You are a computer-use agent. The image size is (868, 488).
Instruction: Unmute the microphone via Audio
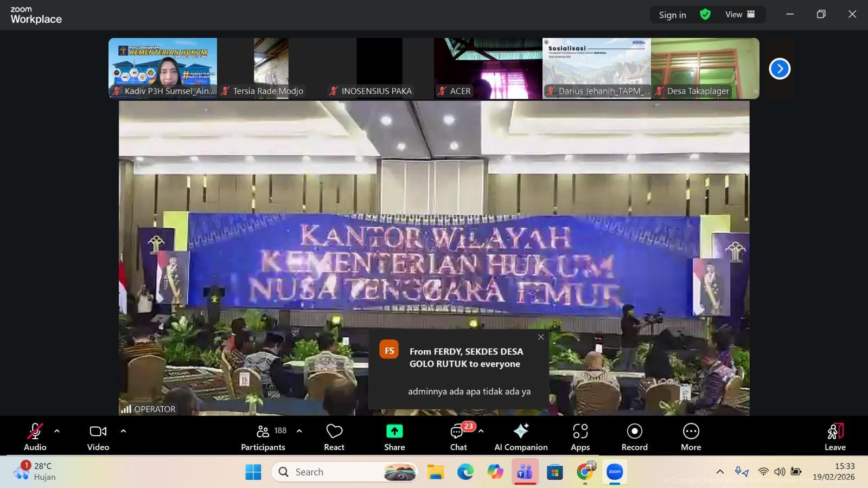click(35, 437)
